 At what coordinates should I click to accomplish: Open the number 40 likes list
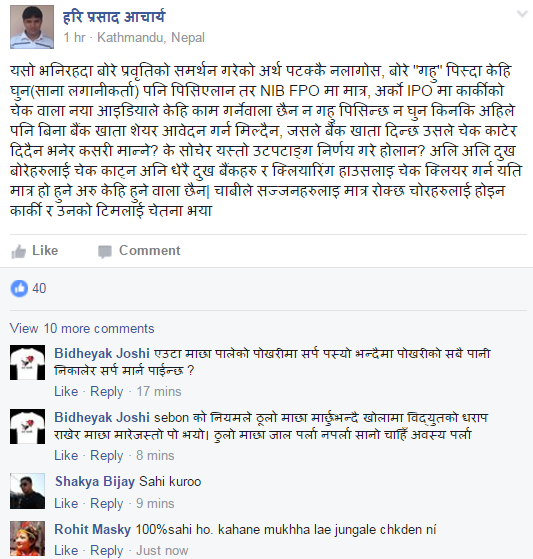click(x=39, y=288)
